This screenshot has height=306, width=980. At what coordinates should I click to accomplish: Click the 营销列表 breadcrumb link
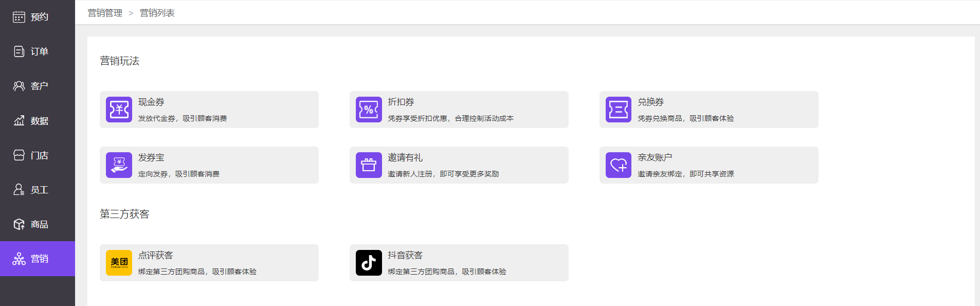pyautogui.click(x=157, y=13)
